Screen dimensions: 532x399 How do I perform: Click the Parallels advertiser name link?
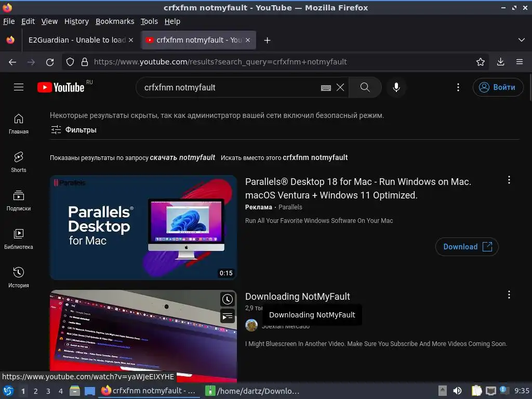coord(290,207)
